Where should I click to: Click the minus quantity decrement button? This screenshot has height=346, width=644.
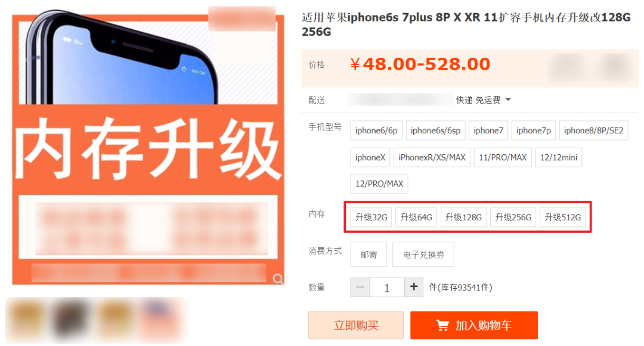[x=360, y=287]
